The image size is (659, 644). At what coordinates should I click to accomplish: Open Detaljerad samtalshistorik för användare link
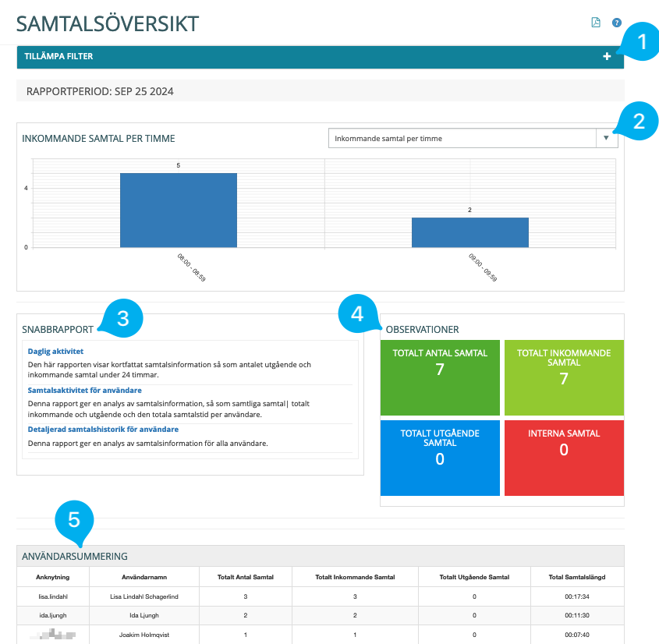[103, 429]
